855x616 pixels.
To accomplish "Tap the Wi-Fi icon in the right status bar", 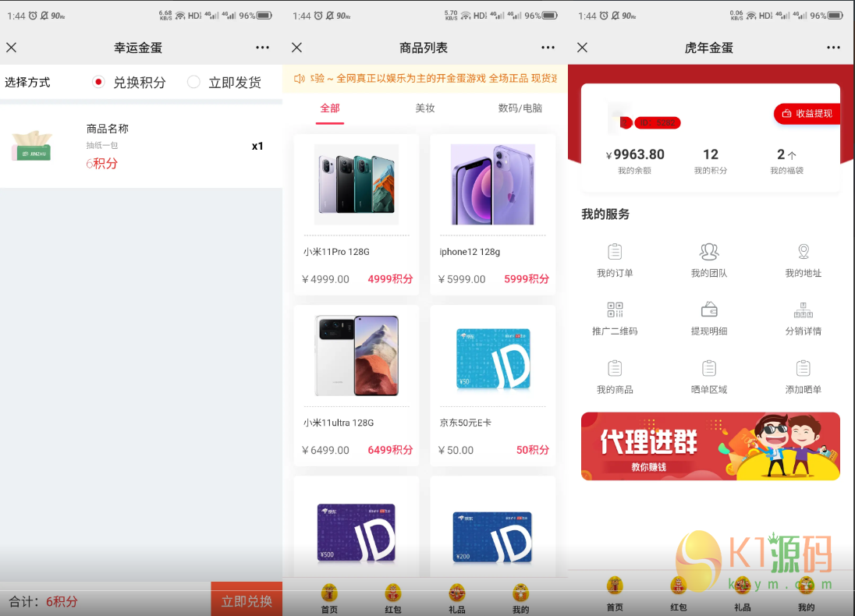I will [x=751, y=16].
